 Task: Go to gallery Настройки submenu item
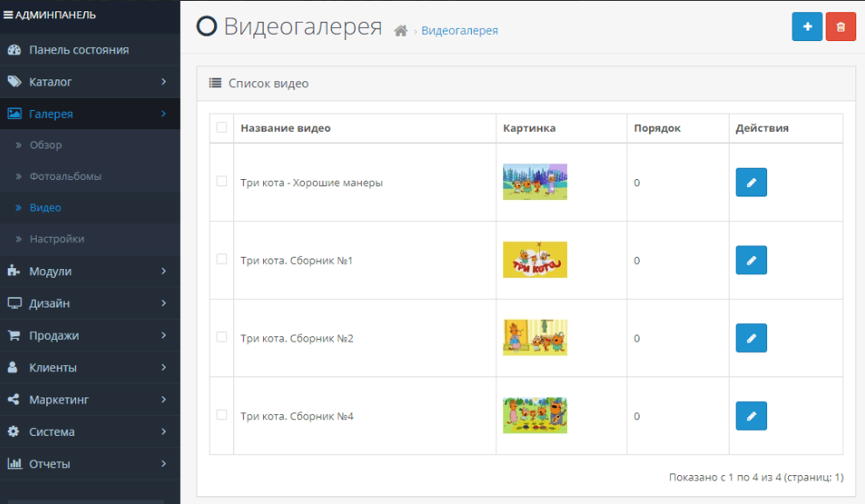coord(57,239)
